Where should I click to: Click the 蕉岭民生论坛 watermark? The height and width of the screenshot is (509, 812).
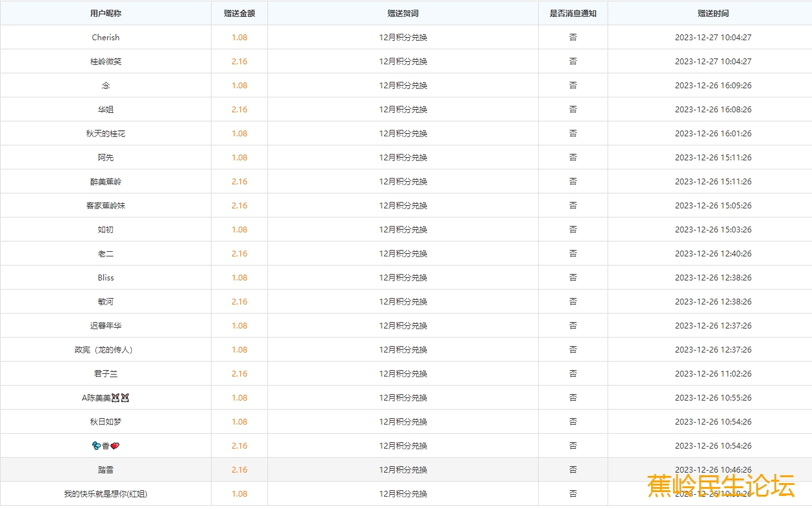point(720,486)
